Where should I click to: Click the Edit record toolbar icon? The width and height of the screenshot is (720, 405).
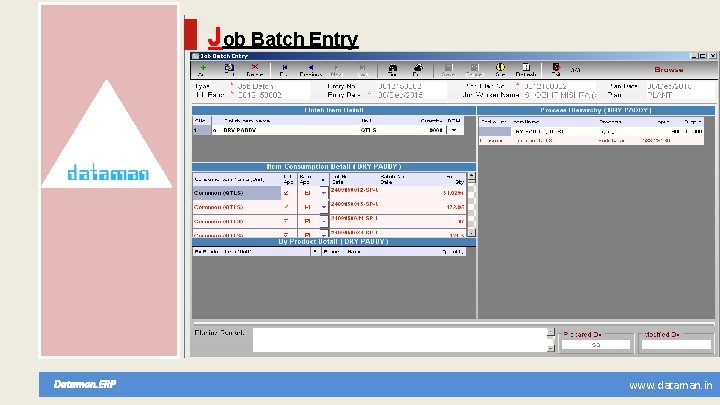(229, 70)
